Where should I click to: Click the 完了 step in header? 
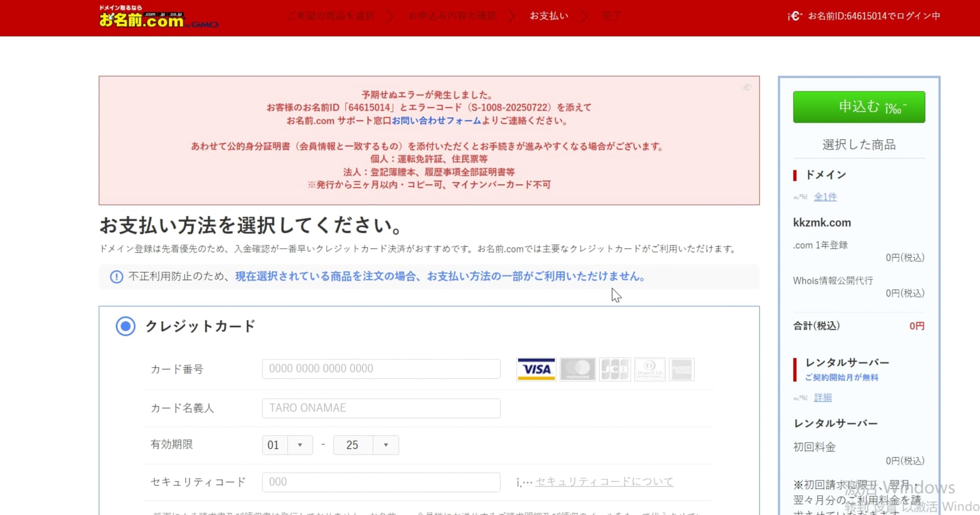612,16
